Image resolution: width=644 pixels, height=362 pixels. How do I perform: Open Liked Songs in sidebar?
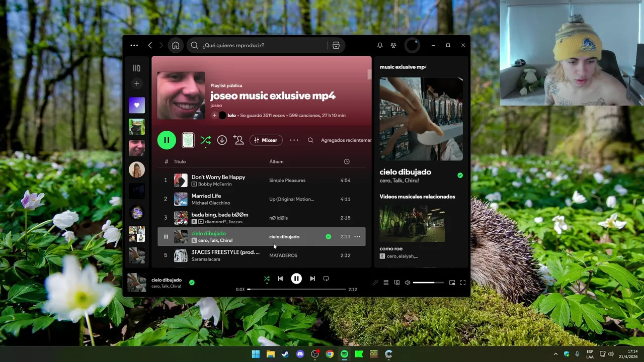point(137,106)
